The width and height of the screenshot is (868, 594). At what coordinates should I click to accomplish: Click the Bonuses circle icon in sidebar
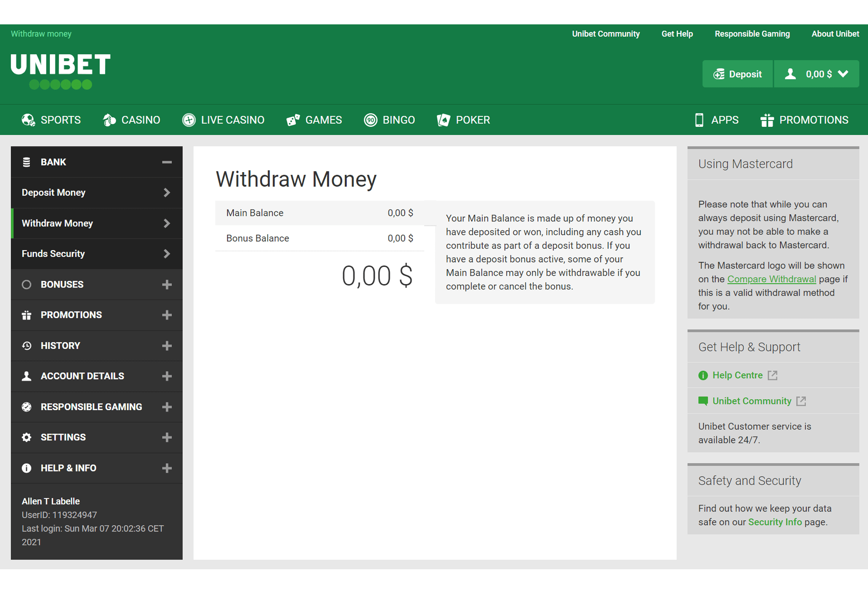pos(26,284)
